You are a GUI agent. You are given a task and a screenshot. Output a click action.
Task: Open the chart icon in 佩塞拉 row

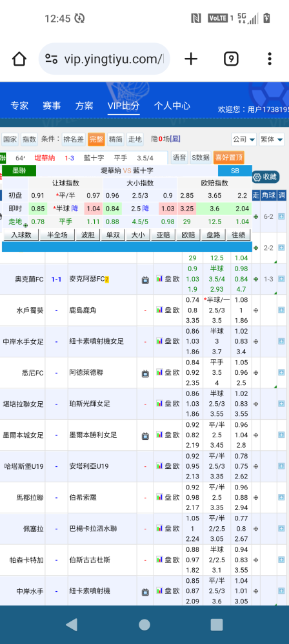point(160,529)
